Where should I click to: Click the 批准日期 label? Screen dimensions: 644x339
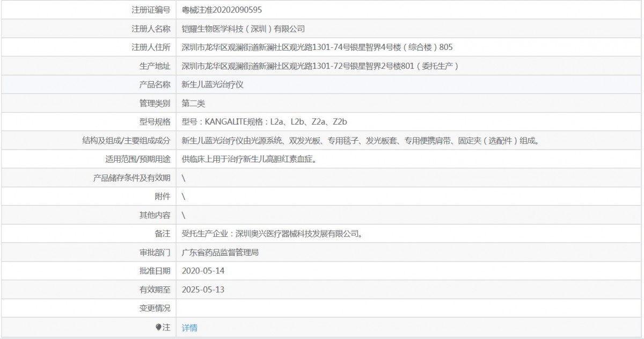(155, 271)
